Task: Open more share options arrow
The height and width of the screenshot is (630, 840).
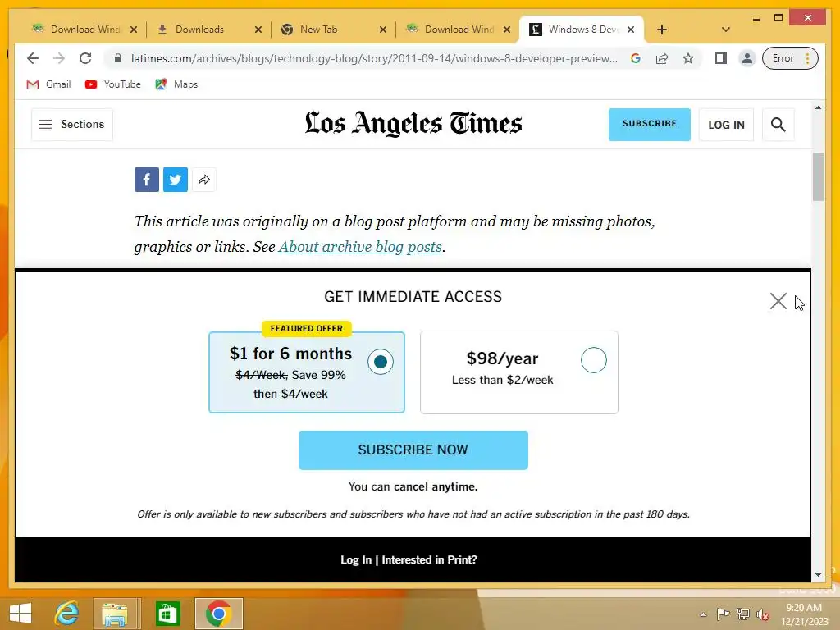Action: (204, 180)
